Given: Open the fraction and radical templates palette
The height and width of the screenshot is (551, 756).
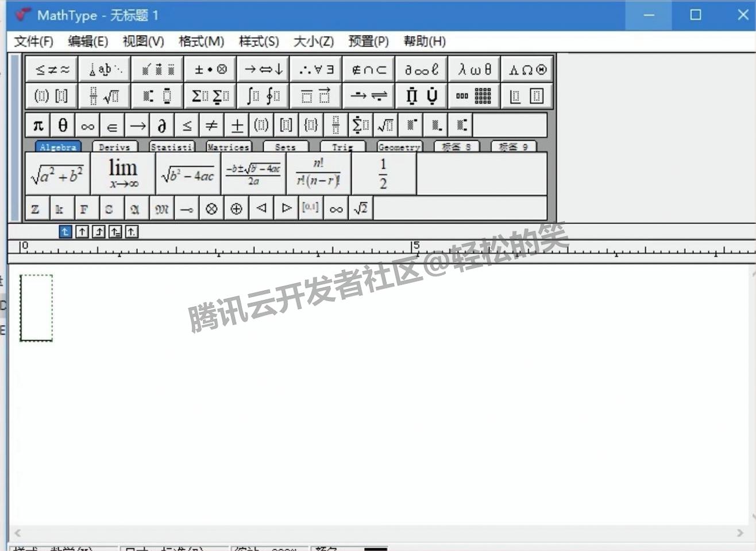Looking at the screenshot, I should (104, 95).
